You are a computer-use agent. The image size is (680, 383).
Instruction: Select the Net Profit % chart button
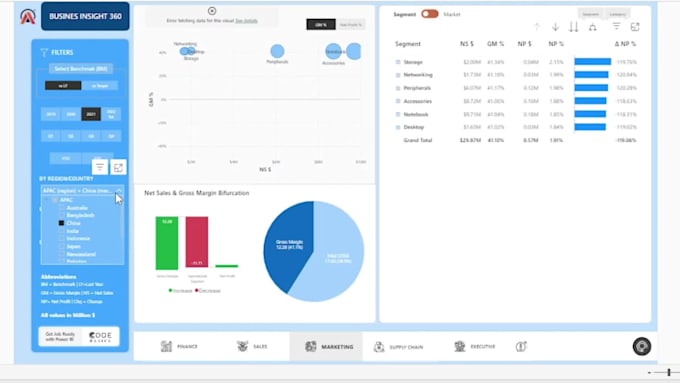pos(350,25)
